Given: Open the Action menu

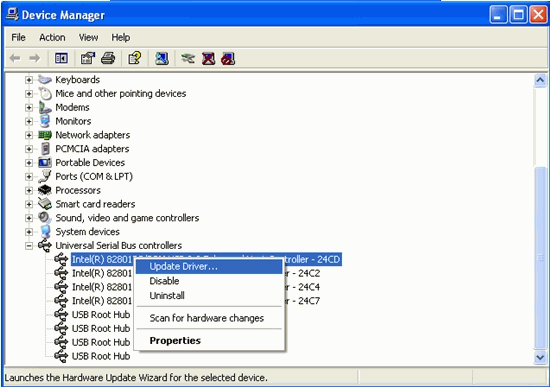Looking at the screenshot, I should click(52, 37).
